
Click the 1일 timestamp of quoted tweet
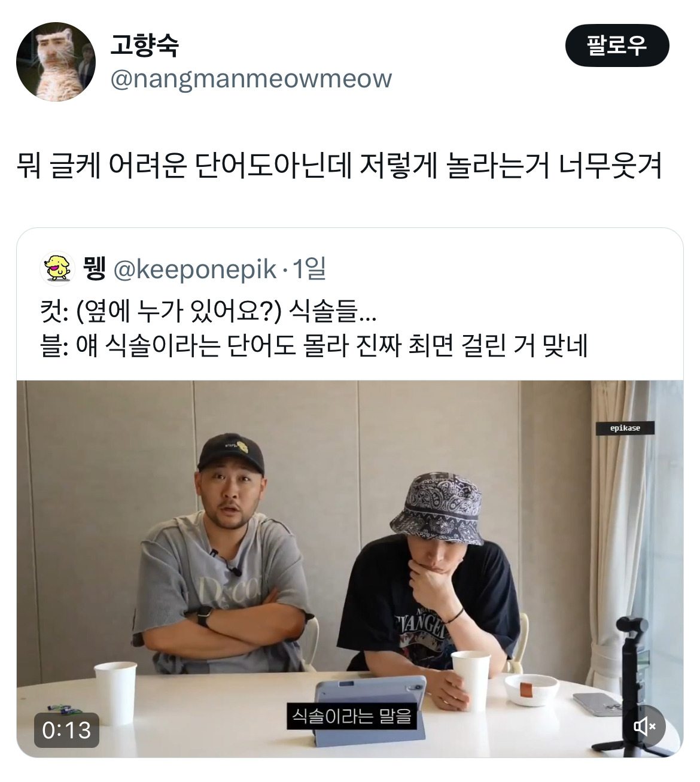pyautogui.click(x=308, y=269)
